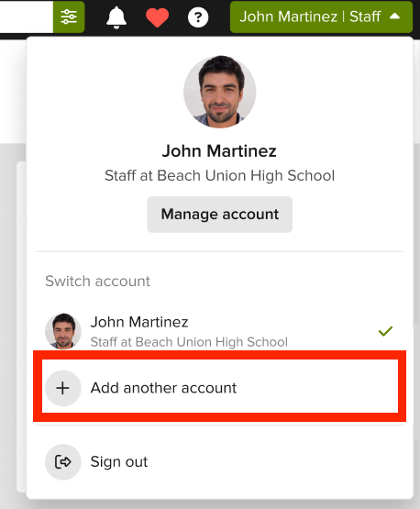Select Add another account
The width and height of the screenshot is (420, 509).
pos(219,387)
